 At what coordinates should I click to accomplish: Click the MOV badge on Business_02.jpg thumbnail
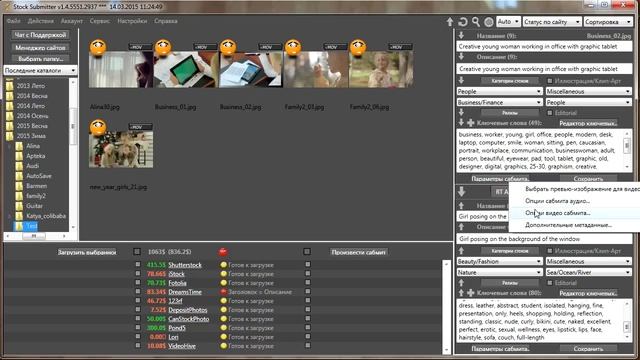pos(270,47)
